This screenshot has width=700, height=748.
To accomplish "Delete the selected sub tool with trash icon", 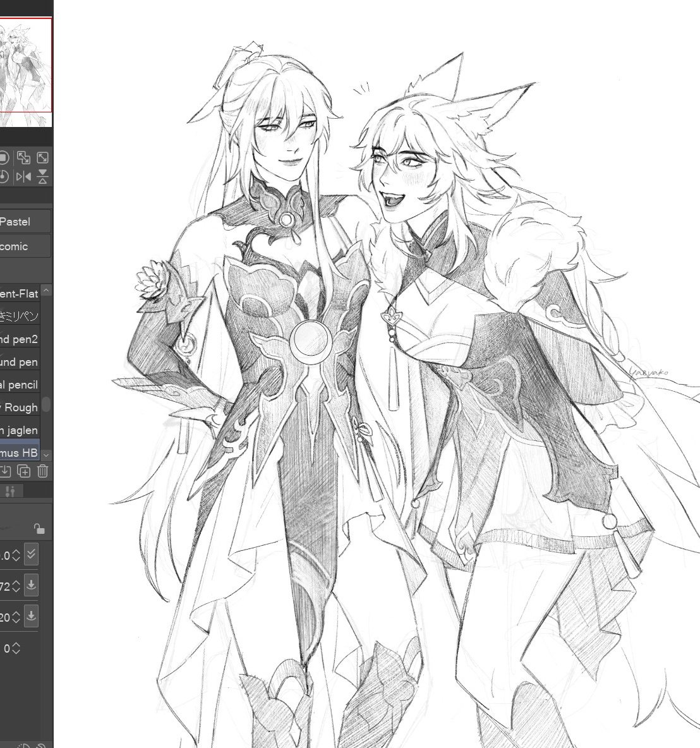I will coord(42,471).
